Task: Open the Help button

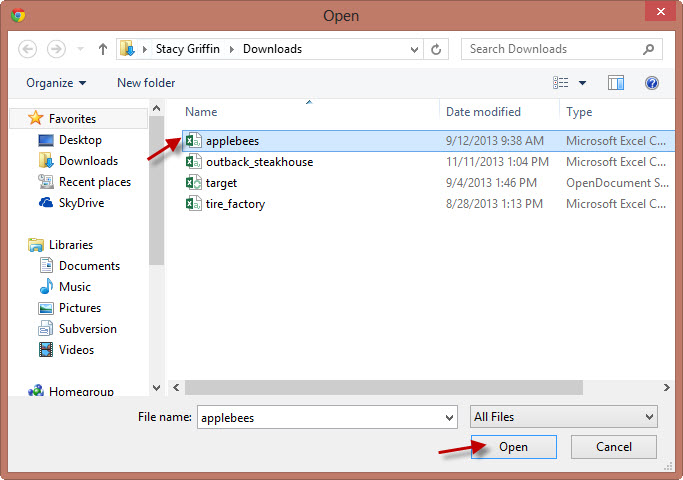Action: [x=652, y=83]
